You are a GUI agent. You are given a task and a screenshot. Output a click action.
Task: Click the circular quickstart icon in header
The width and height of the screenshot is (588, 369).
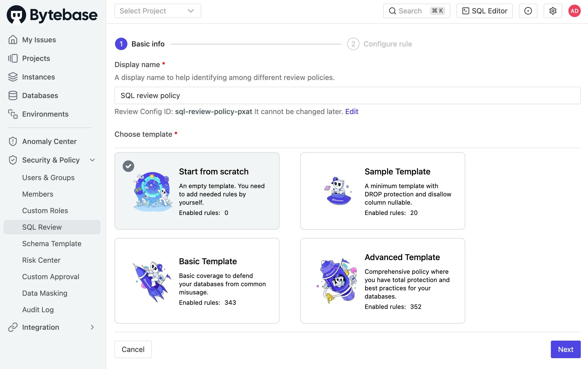pyautogui.click(x=528, y=11)
